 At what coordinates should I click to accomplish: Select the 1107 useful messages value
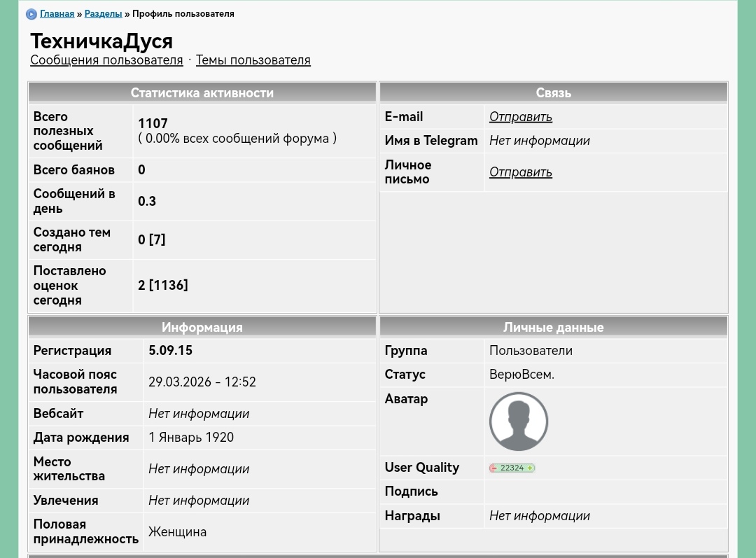point(153,123)
